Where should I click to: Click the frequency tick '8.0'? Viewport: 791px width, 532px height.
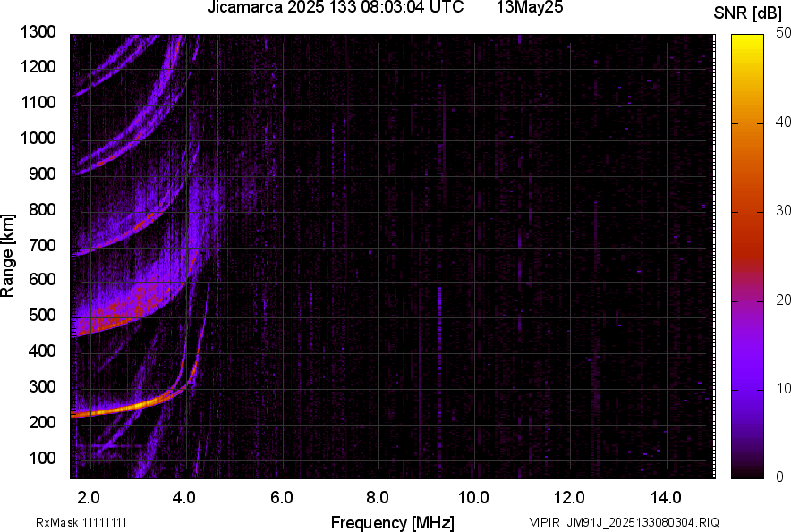(x=378, y=497)
